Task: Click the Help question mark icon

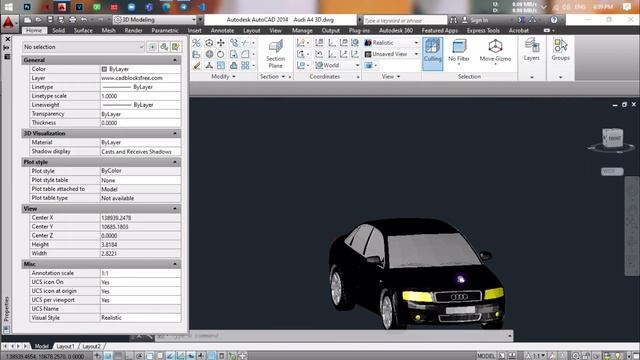Action: point(554,20)
